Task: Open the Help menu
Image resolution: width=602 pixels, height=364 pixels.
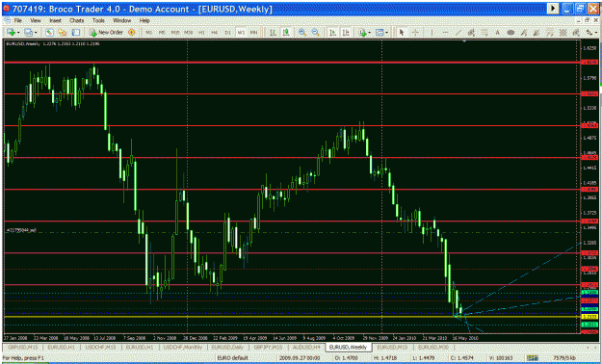Action: [144, 20]
